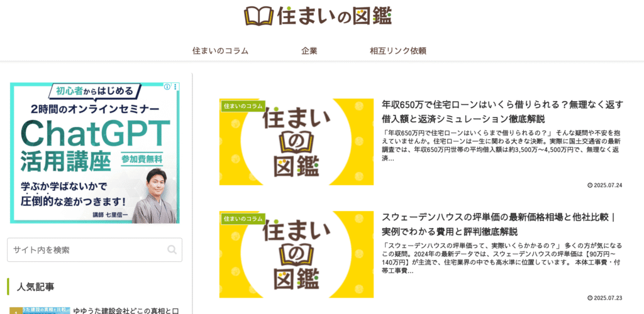
Task: Open the ad options three-dot icon
Action: coord(175,87)
